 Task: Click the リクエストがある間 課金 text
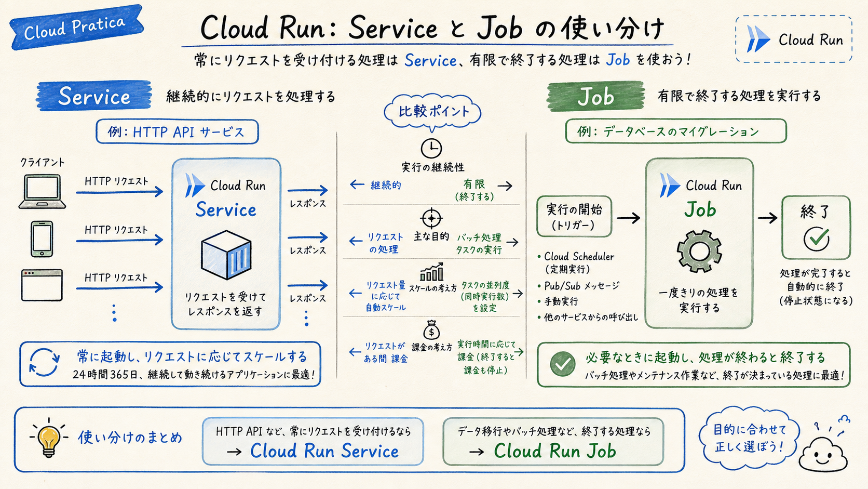pyautogui.click(x=385, y=352)
